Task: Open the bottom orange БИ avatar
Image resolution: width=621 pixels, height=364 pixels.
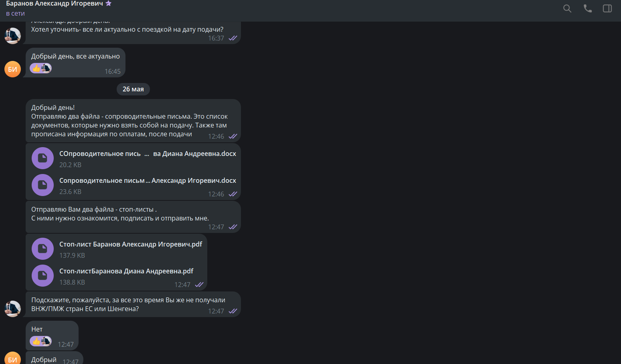Action: 12,358
